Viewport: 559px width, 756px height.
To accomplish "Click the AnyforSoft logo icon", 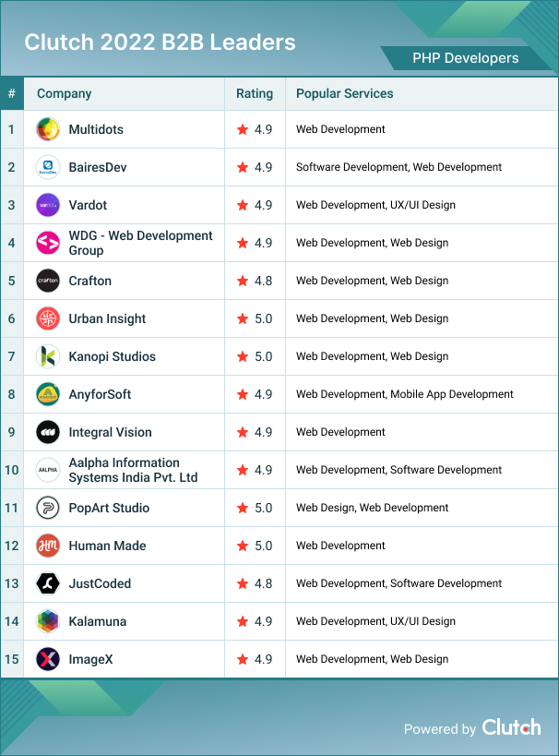I will pyautogui.click(x=48, y=394).
